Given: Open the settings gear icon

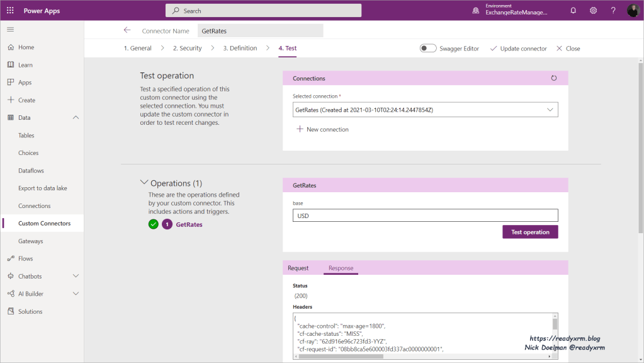Looking at the screenshot, I should [593, 11].
